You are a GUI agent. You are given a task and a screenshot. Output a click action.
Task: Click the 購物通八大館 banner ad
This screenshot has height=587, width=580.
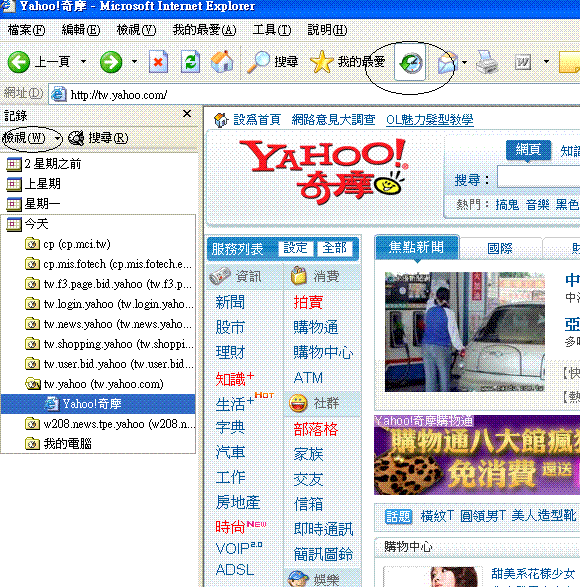(477, 455)
